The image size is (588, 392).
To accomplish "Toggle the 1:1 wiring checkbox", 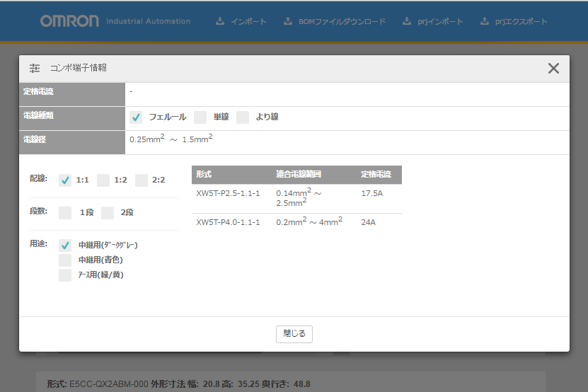I will click(65, 180).
